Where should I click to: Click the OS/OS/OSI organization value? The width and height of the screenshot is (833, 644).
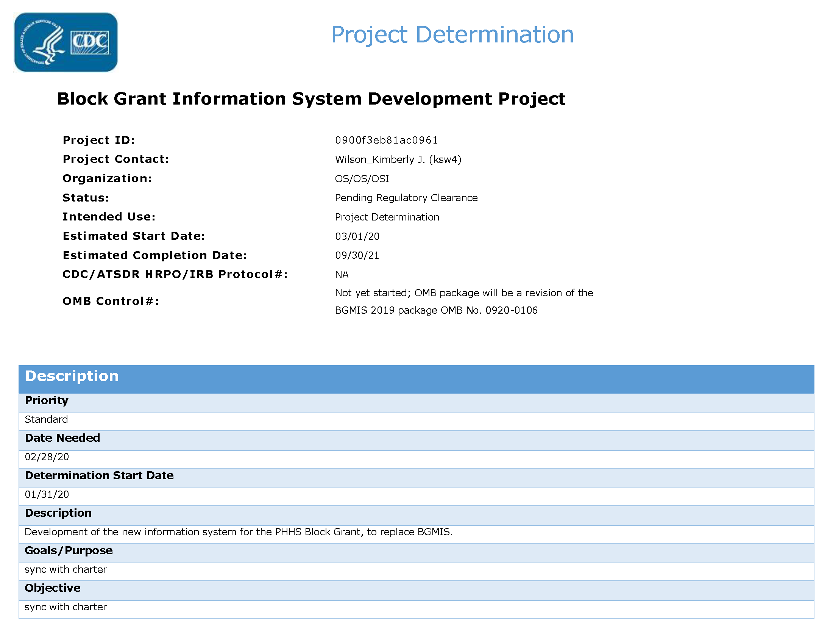(x=362, y=178)
